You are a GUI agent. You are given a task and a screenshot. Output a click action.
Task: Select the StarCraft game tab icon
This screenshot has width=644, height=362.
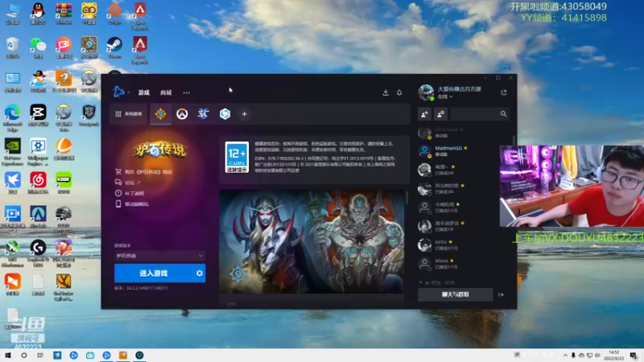[204, 114]
